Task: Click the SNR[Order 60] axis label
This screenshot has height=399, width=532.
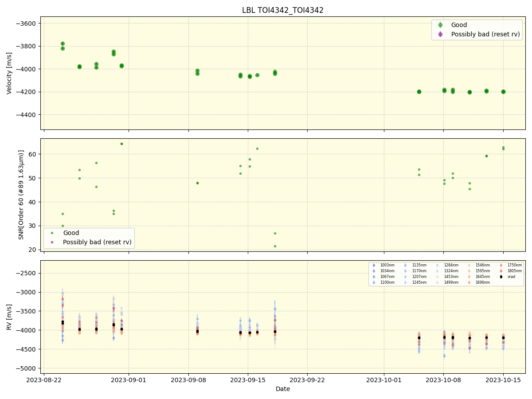Action: point(21,195)
